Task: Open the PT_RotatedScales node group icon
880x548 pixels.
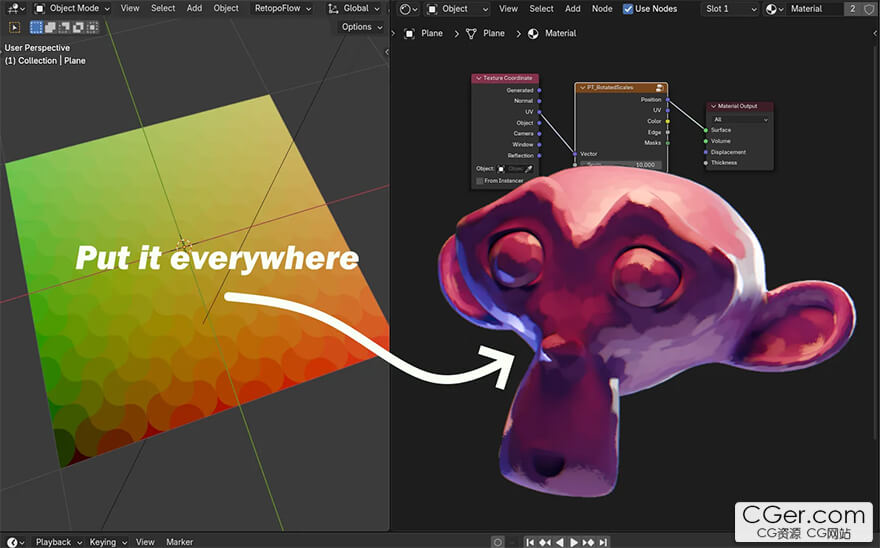Action: pos(659,88)
